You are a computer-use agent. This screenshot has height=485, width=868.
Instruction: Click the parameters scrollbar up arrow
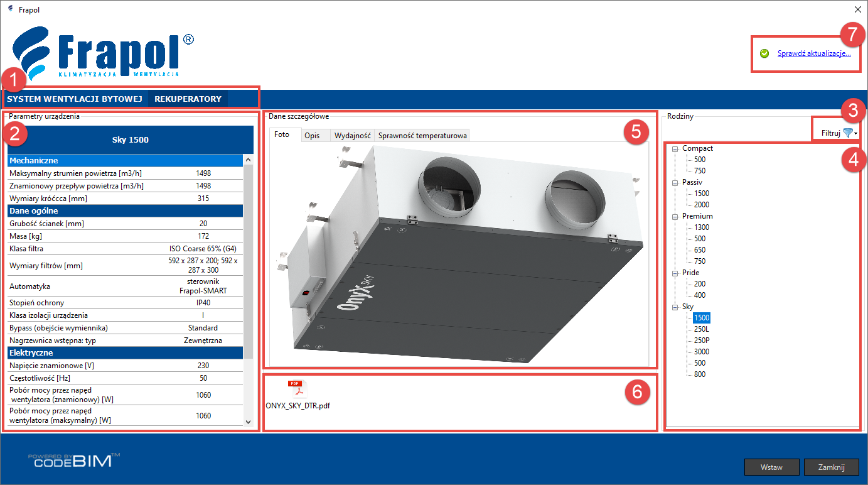(x=248, y=160)
